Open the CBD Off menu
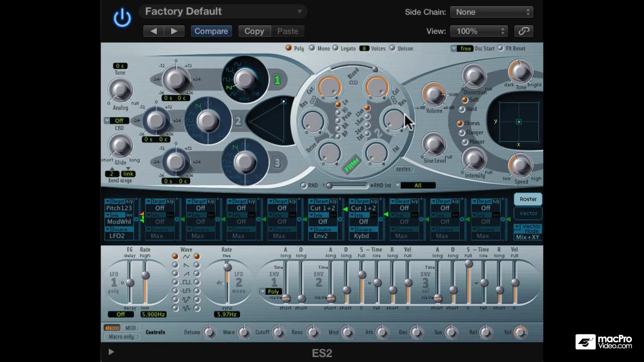 coord(117,121)
